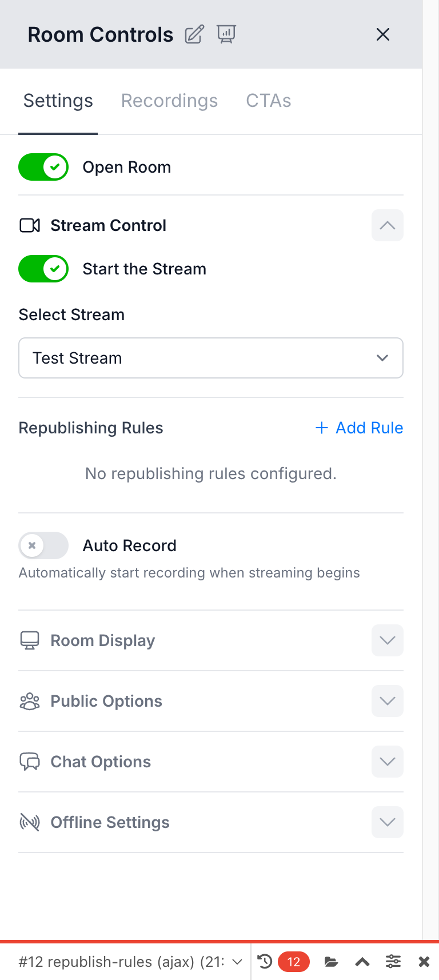439x980 pixels.
Task: Click the Room Display monitor icon
Action: (29, 640)
